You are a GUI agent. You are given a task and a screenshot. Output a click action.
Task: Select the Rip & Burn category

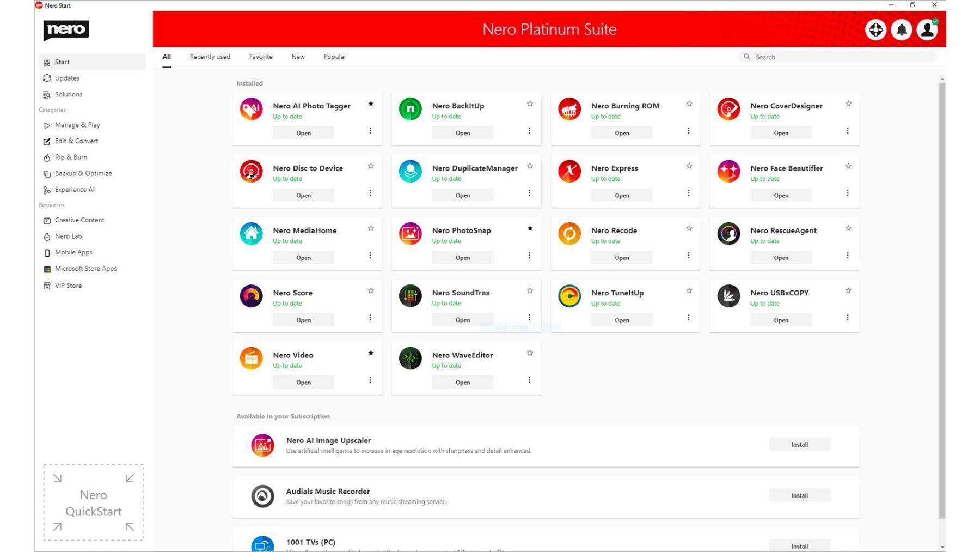(92, 157)
